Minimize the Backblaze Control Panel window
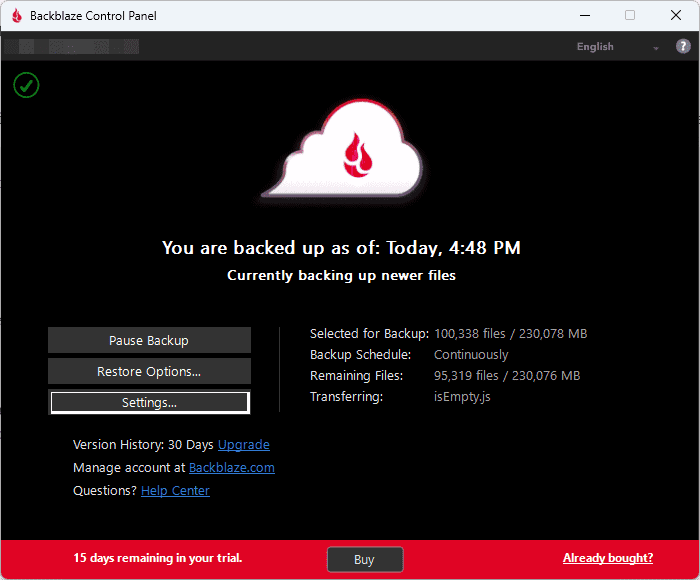This screenshot has width=700, height=580. coord(585,15)
